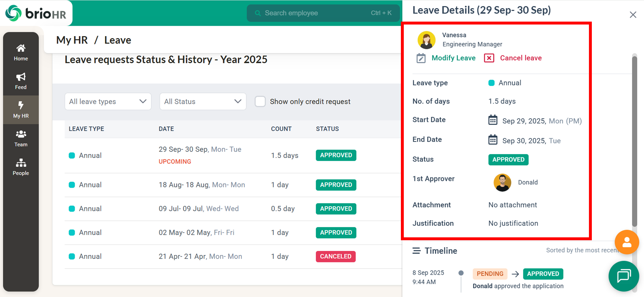Viewport: 644px width, 297px height.
Task: Click Vanessa's profile avatar
Action: click(426, 40)
